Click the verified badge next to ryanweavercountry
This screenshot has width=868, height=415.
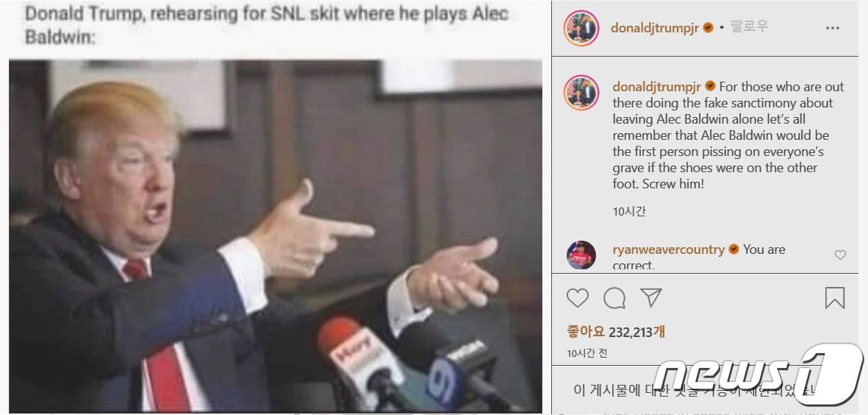pyautogui.click(x=734, y=250)
